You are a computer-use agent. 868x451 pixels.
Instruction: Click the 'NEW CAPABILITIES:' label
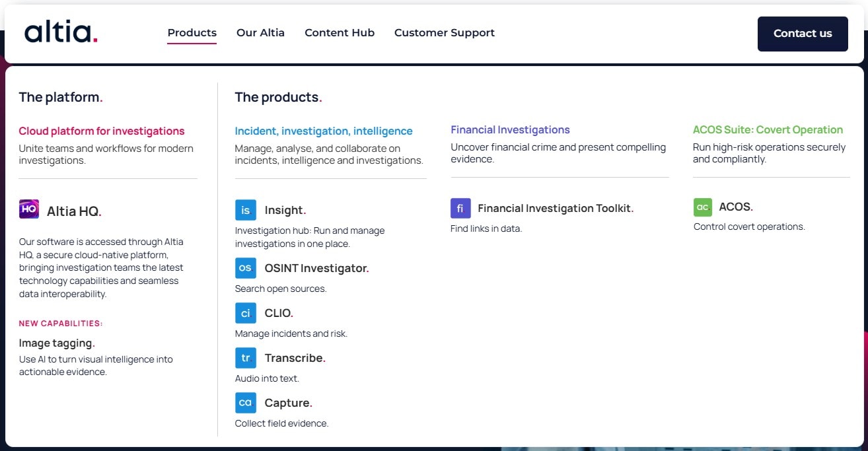(61, 324)
